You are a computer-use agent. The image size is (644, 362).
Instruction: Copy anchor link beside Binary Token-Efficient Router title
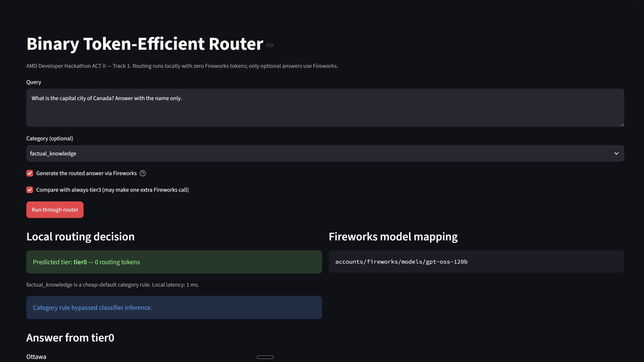pyautogui.click(x=270, y=45)
